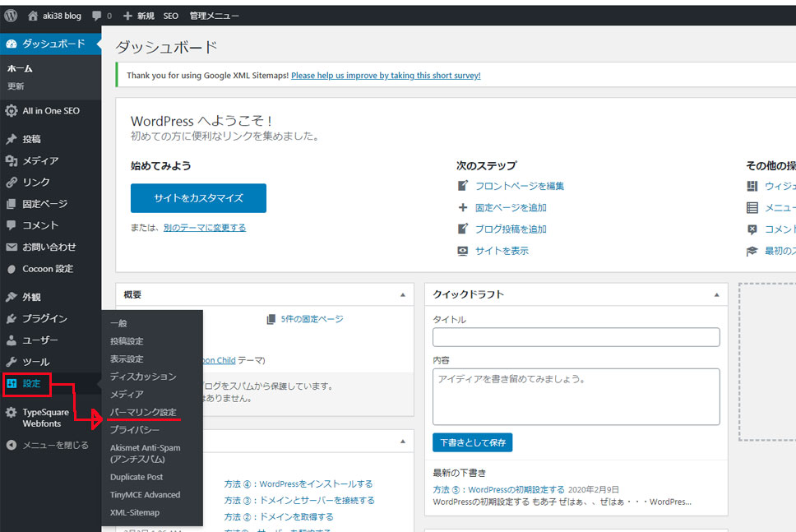Click All in One SEO gear icon

coord(12,111)
